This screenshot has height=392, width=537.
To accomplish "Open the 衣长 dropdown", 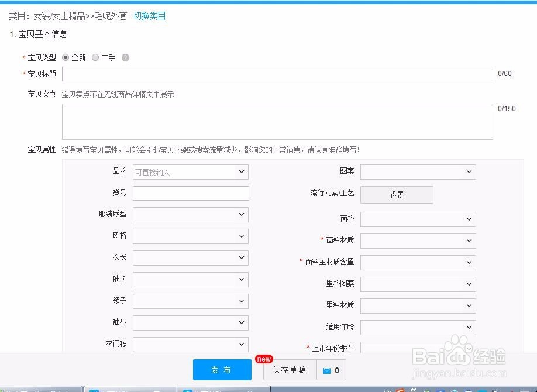I will pyautogui.click(x=191, y=258).
